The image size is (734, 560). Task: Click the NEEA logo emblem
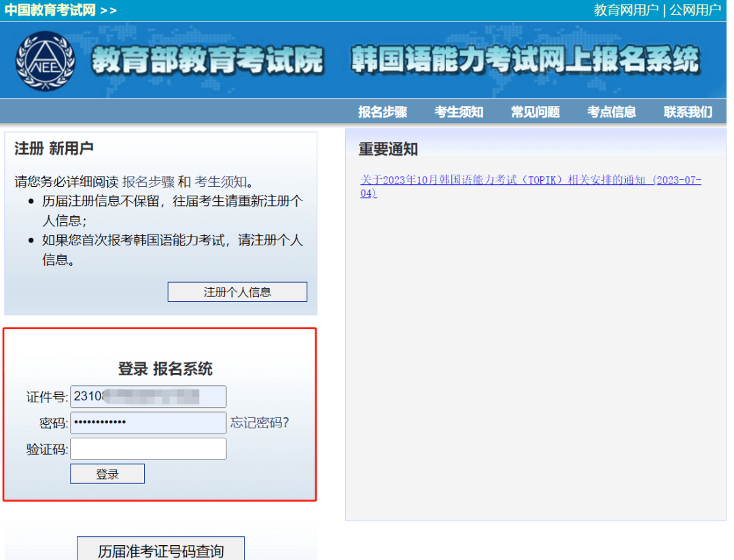(46, 61)
